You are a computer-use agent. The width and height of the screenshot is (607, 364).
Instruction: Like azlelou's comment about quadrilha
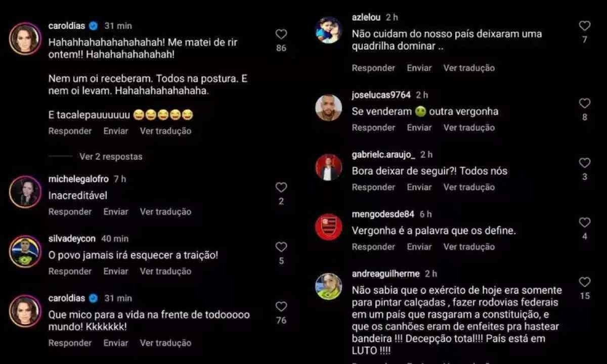pos(585,26)
